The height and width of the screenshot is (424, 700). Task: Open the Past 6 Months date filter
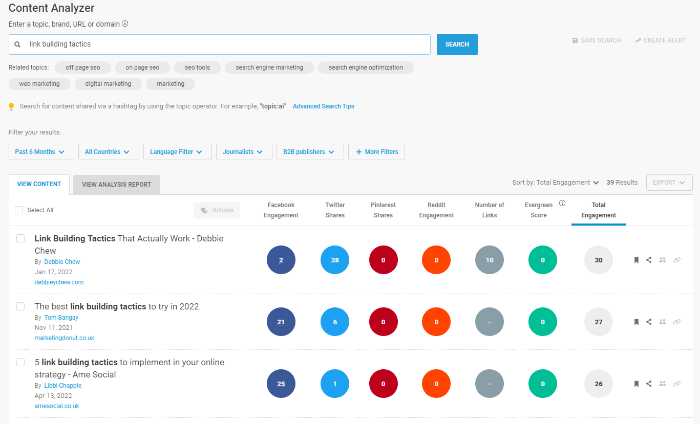40,152
